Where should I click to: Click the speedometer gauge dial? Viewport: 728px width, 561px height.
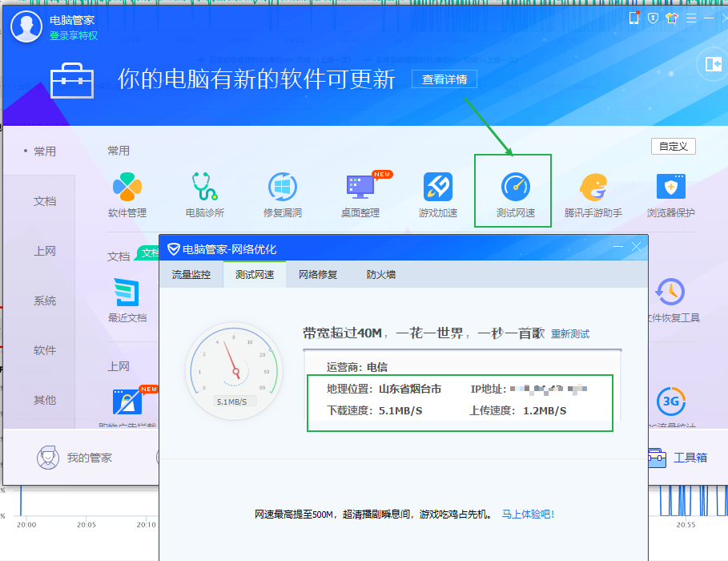point(235,371)
